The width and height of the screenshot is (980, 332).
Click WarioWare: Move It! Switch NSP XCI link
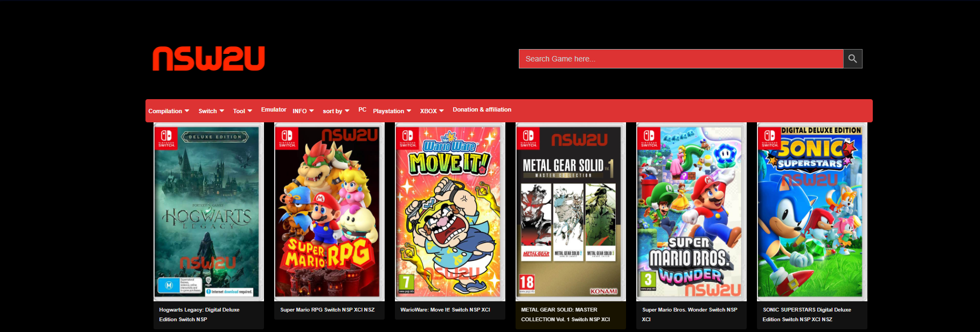click(x=445, y=310)
